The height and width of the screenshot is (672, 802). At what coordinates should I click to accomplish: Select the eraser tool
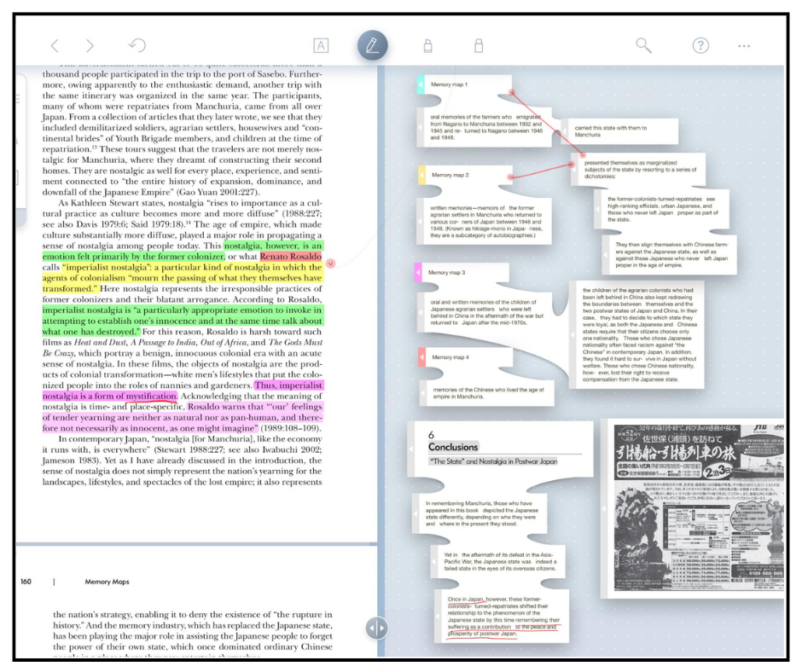[478, 46]
